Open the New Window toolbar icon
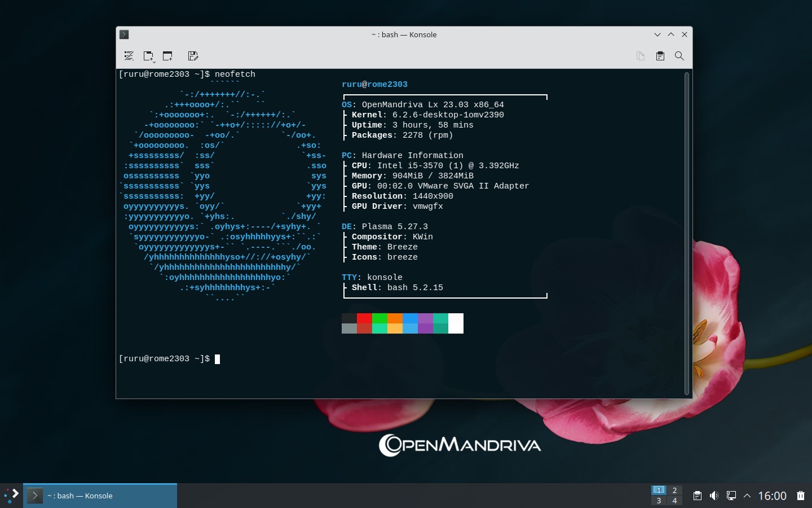 (167, 56)
